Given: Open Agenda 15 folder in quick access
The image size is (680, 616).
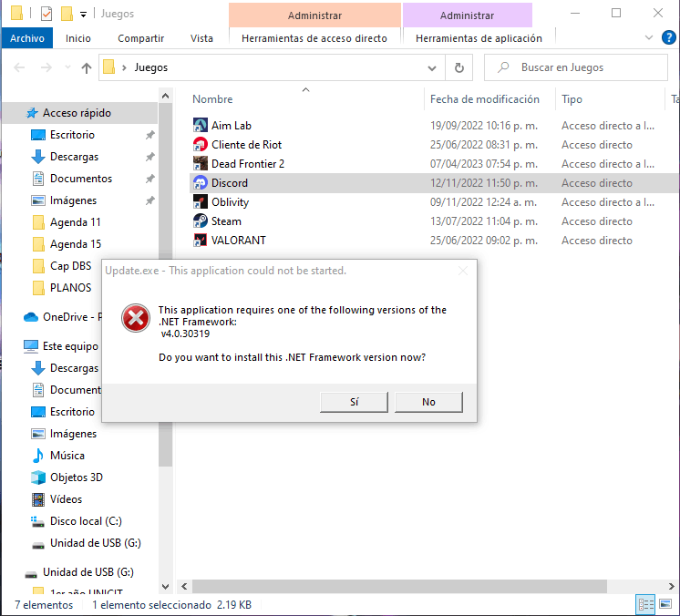Looking at the screenshot, I should click(67, 244).
